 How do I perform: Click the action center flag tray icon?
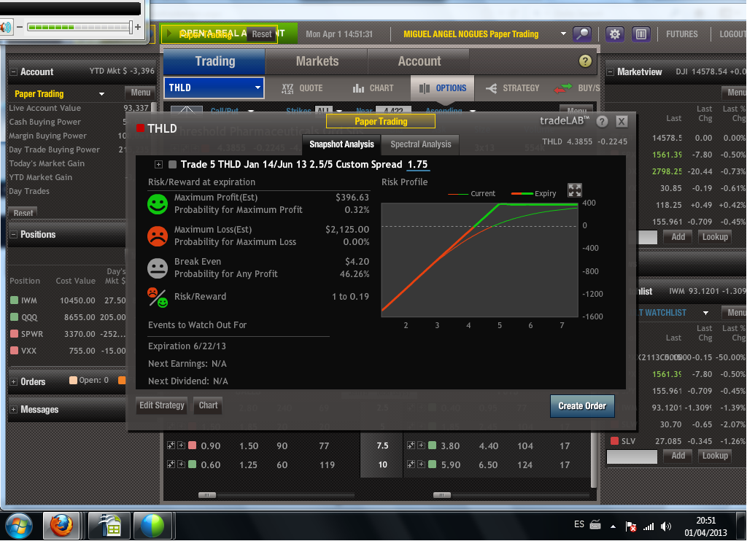coord(631,526)
